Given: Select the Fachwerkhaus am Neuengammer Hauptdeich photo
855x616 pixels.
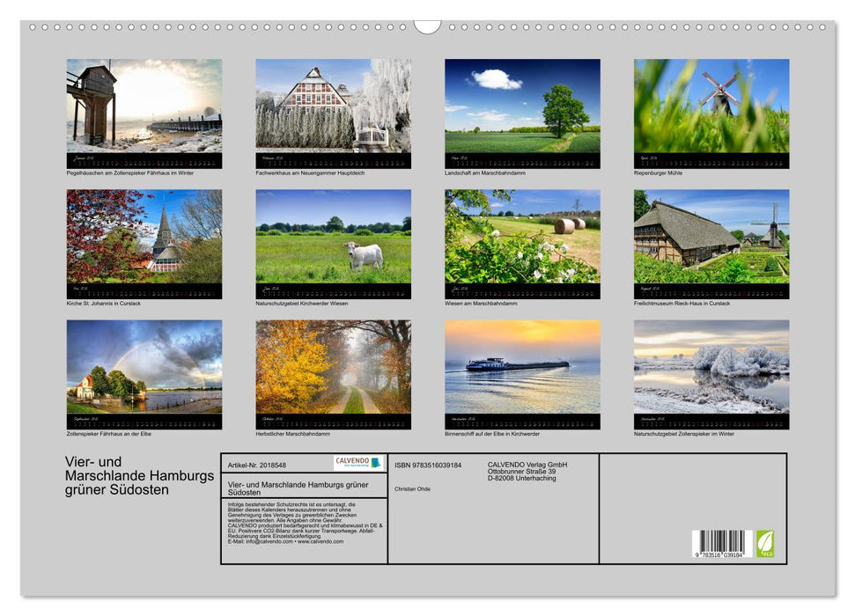Looking at the screenshot, I should 333,106.
